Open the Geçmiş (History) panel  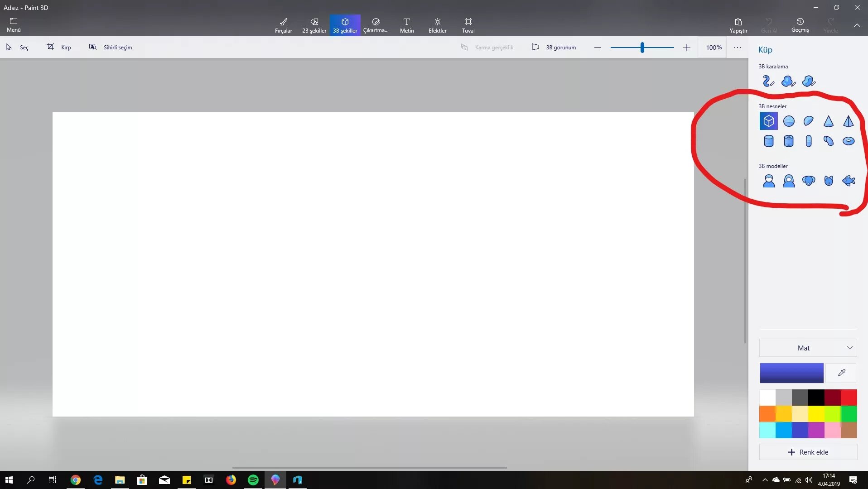[800, 25]
